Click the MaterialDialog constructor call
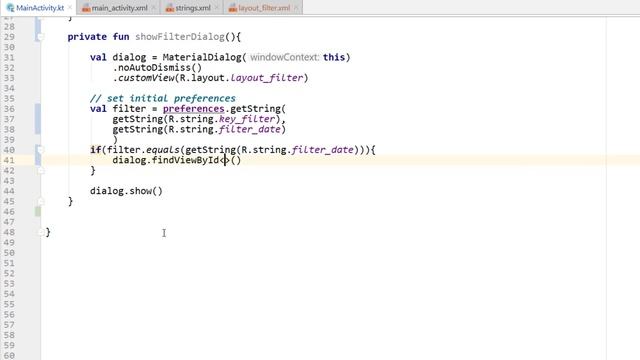640x360 pixels. [x=202, y=57]
